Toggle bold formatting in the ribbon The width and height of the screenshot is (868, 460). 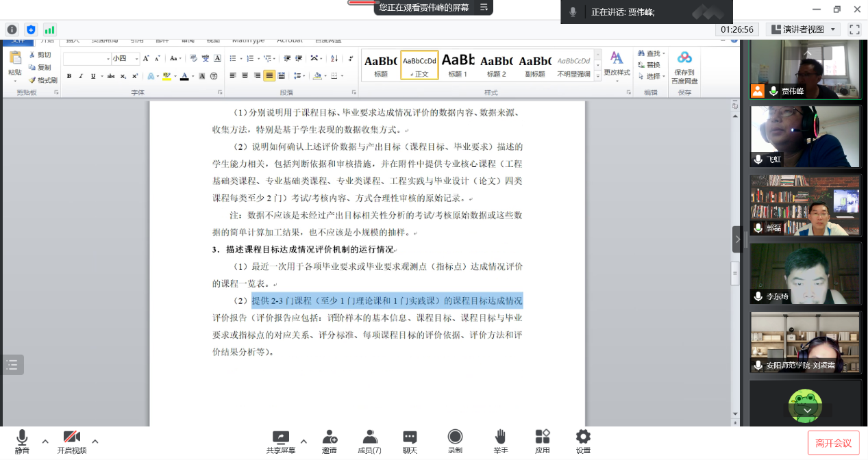point(69,76)
